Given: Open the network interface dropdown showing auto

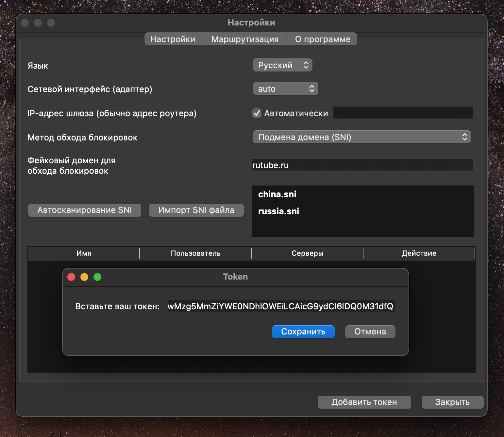Looking at the screenshot, I should [286, 89].
